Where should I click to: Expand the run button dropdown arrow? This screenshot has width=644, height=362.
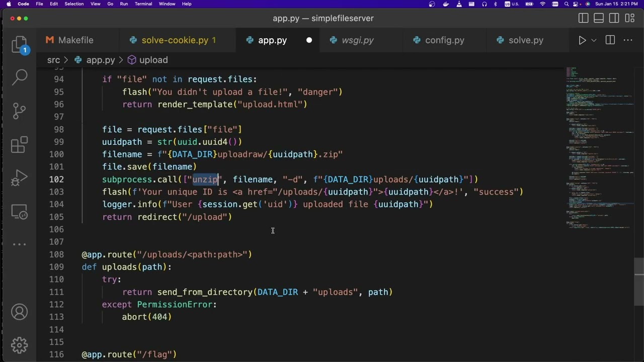point(594,40)
